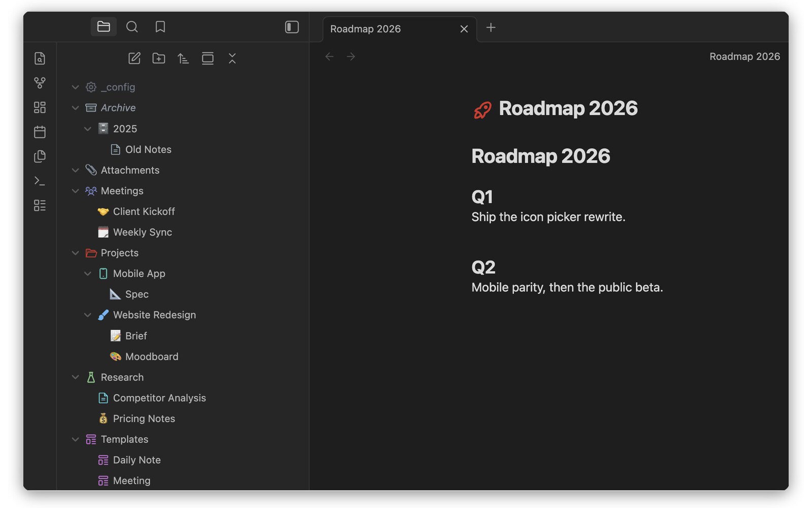Navigate forward with the right arrow

[351, 56]
